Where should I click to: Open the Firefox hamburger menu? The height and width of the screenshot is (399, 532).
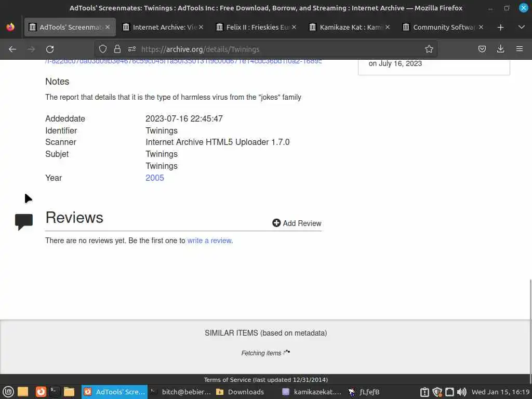click(x=520, y=49)
